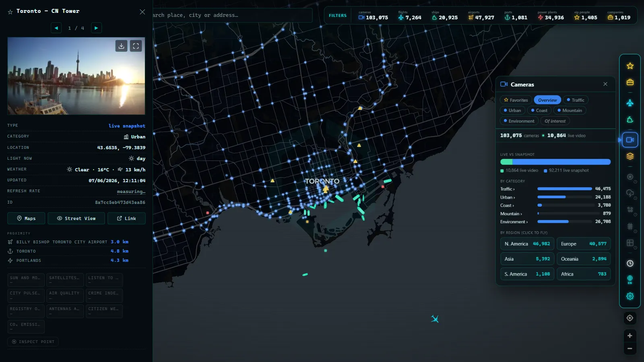Viewport: 644px width, 362px height.
Task: Fly to the Europe region
Action: (584, 244)
